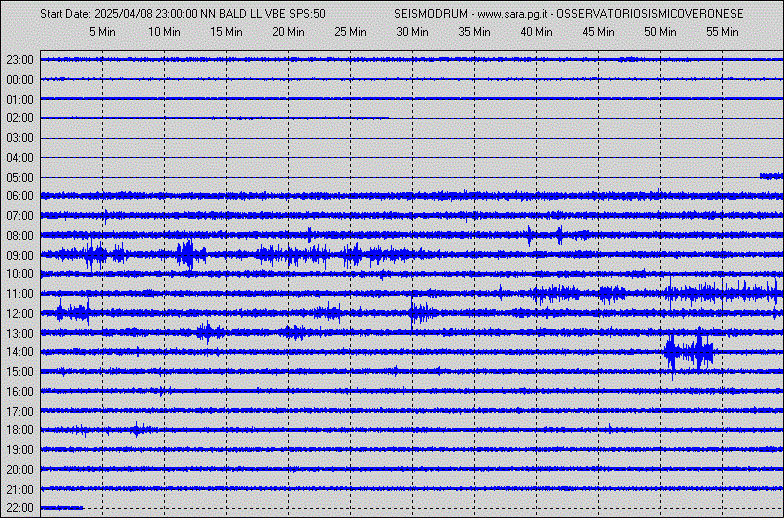Screen dimensions: 784x518
Task: Click the 16:00 hour row label
Action: pyautogui.click(x=20, y=392)
